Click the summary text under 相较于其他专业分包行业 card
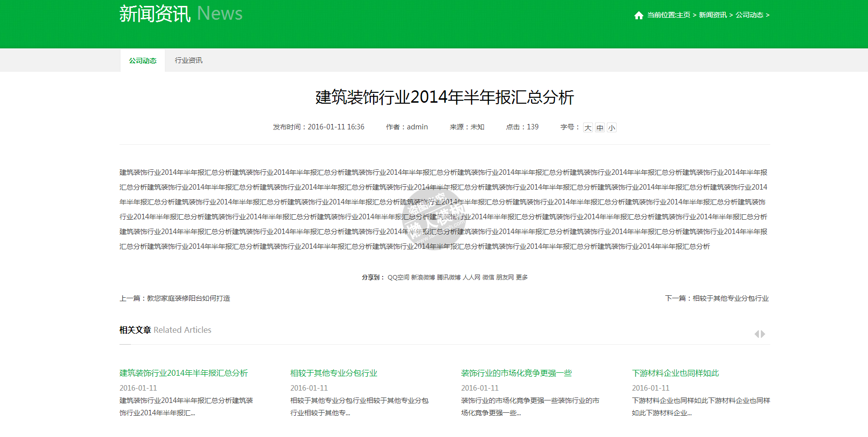The width and height of the screenshot is (868, 437). pyautogui.click(x=359, y=407)
